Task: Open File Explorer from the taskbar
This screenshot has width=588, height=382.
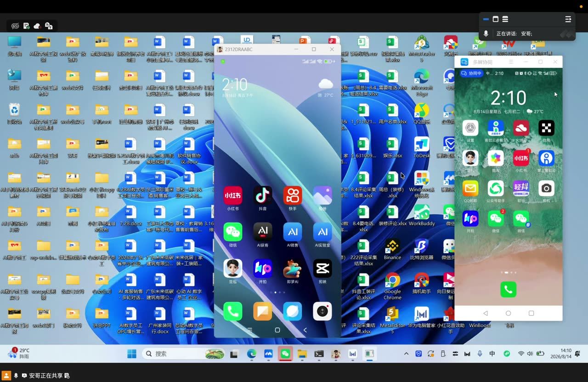Action: pyautogui.click(x=302, y=354)
